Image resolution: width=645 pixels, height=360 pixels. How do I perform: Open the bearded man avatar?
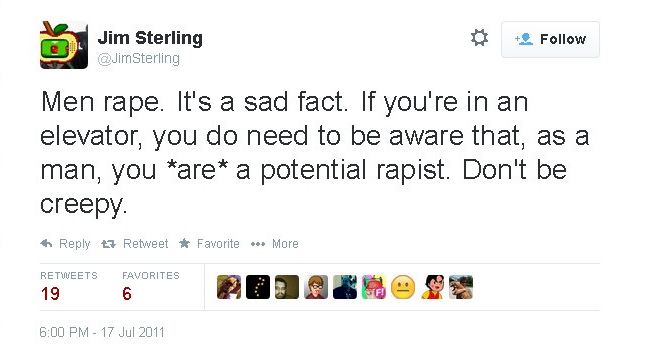point(287,287)
